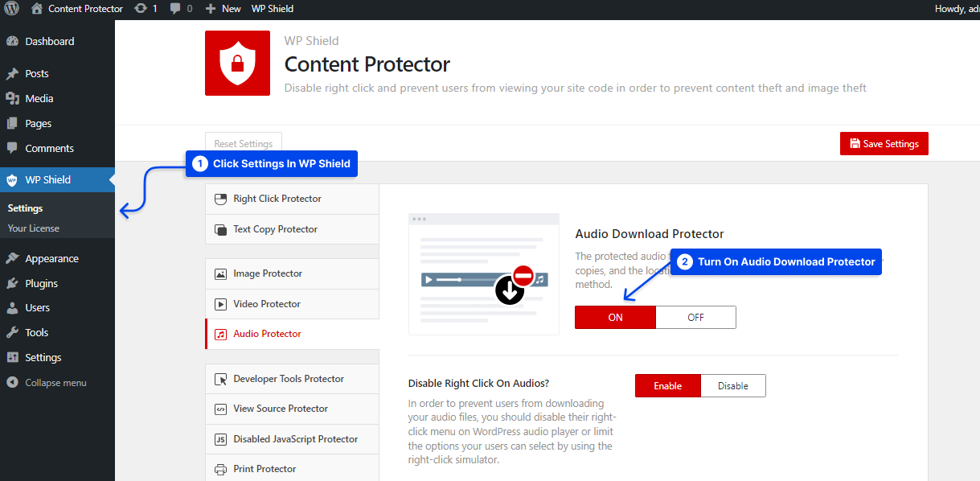Screen dimensions: 980x481
Task: Open the Print Protector section
Action: pyautogui.click(x=264, y=468)
